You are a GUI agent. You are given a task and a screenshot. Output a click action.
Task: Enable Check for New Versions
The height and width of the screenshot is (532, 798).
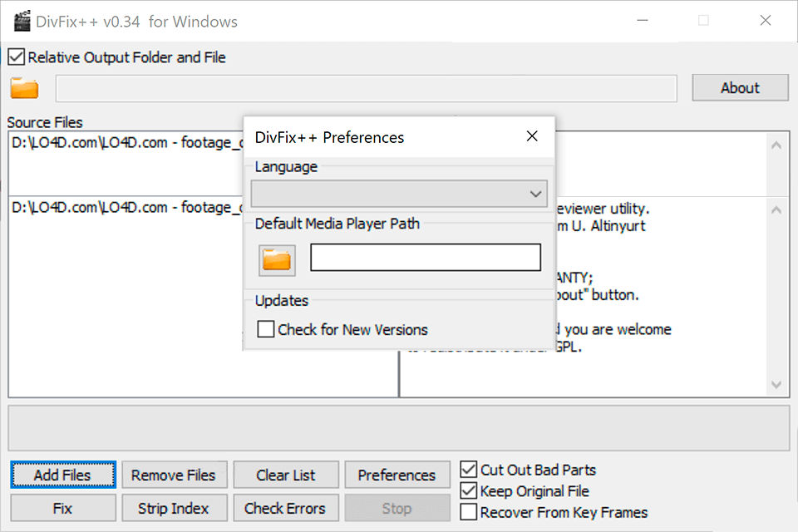(265, 329)
